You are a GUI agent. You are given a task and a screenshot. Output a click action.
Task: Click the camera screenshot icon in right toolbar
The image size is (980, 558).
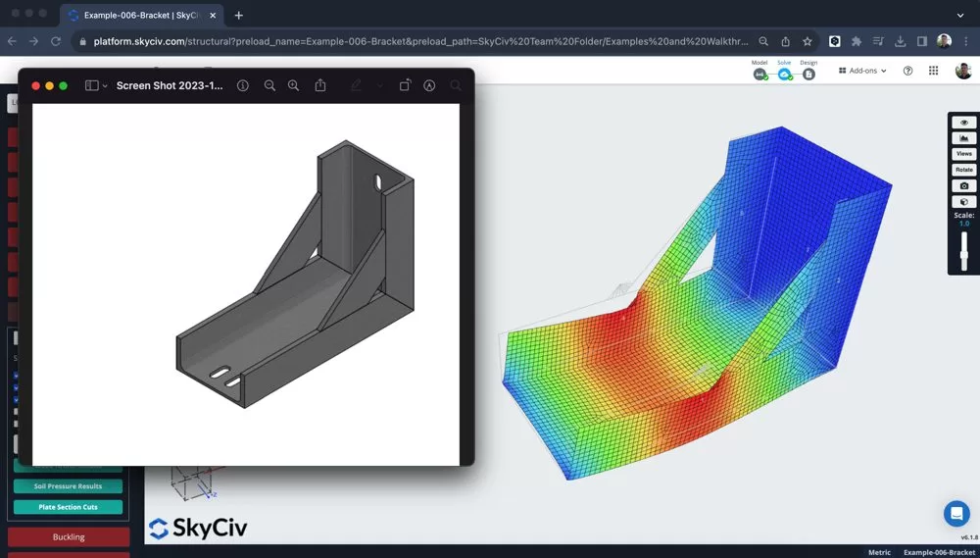pyautogui.click(x=964, y=186)
